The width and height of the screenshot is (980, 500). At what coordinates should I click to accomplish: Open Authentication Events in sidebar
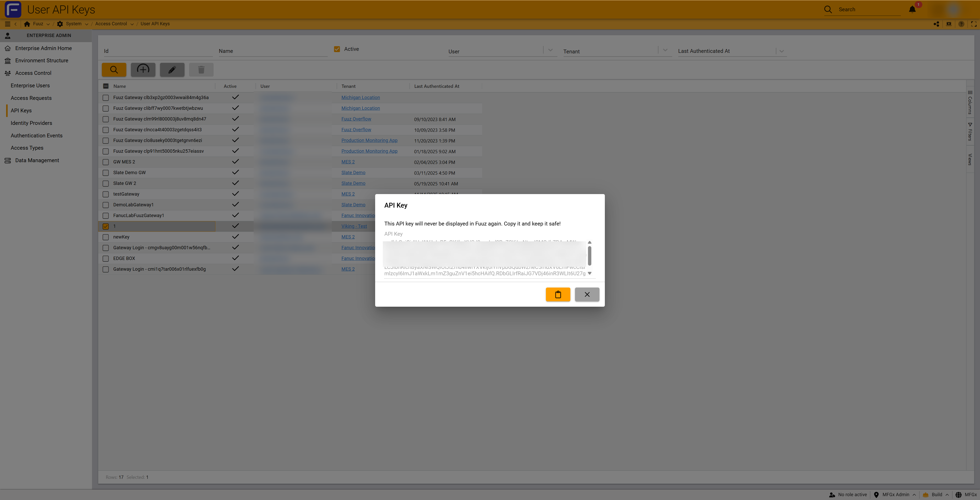[36, 136]
